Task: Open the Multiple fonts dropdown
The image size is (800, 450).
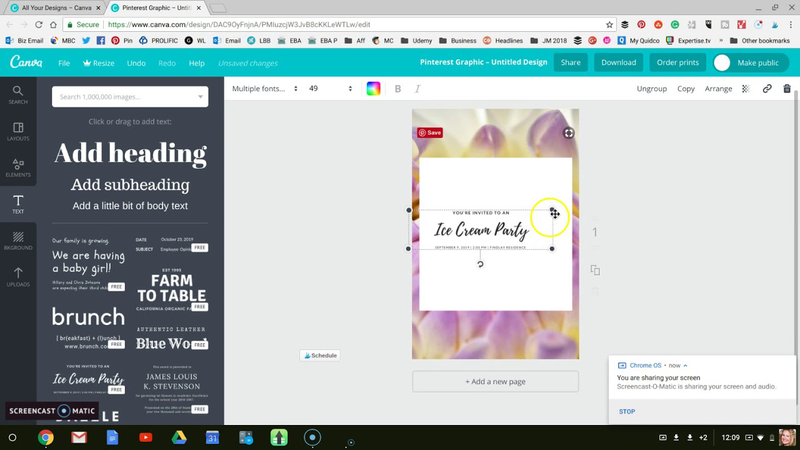Action: [265, 89]
